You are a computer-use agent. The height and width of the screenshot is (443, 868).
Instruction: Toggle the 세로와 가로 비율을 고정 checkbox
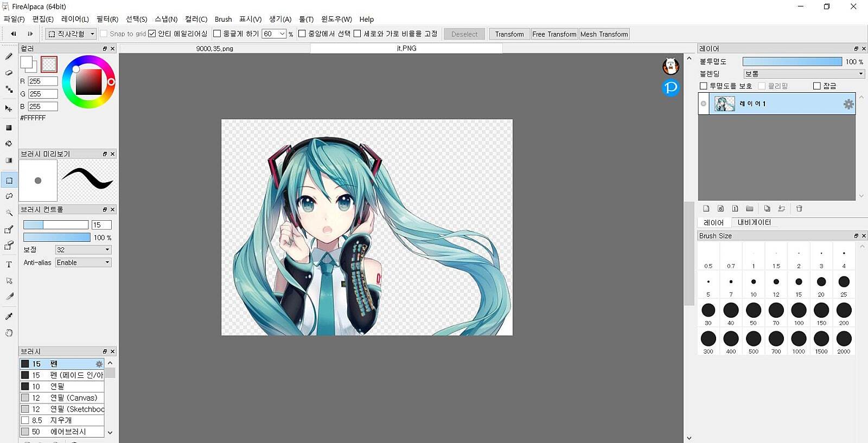point(357,34)
